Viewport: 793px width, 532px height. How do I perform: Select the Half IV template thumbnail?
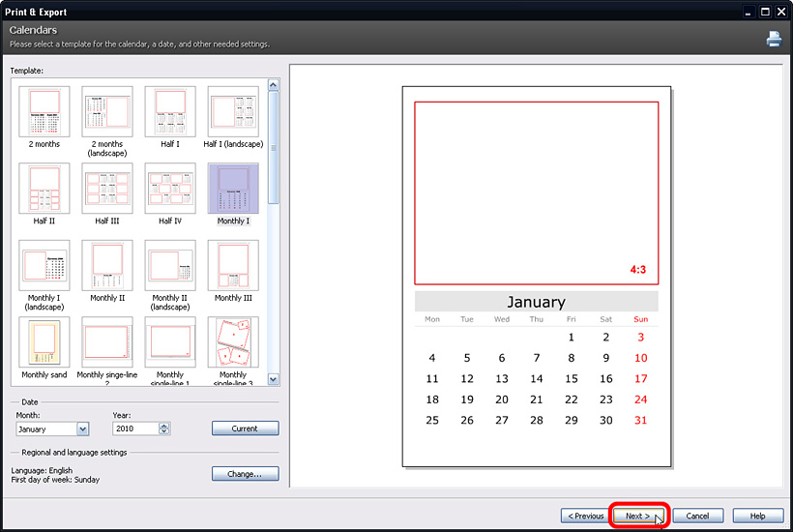tap(170, 189)
